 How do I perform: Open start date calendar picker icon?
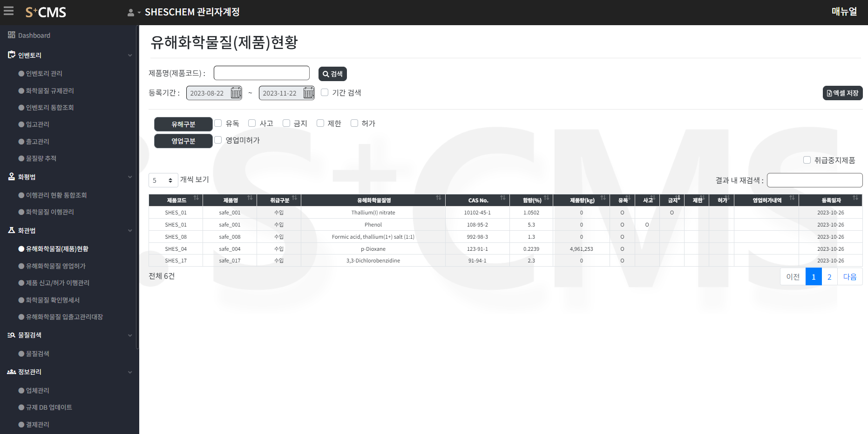236,93
